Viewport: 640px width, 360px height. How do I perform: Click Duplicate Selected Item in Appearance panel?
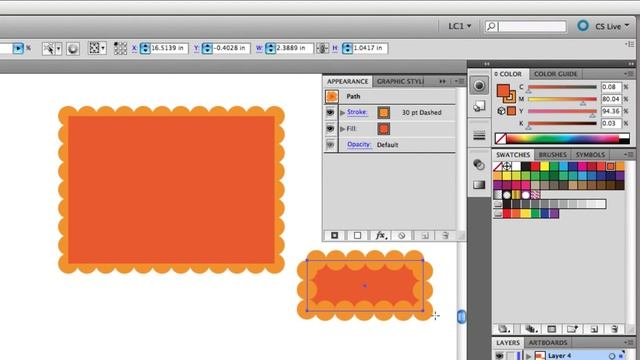pos(425,236)
